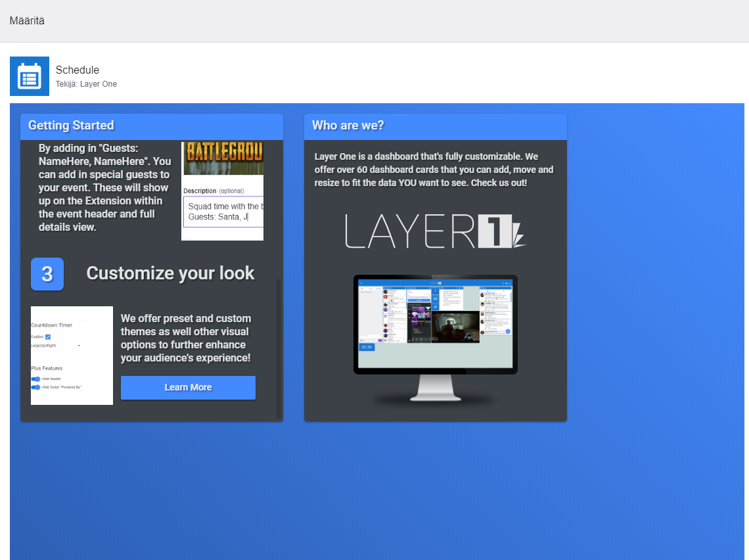This screenshot has width=749, height=560.
Task: Click the 'Customize your look' heading
Action: (171, 273)
